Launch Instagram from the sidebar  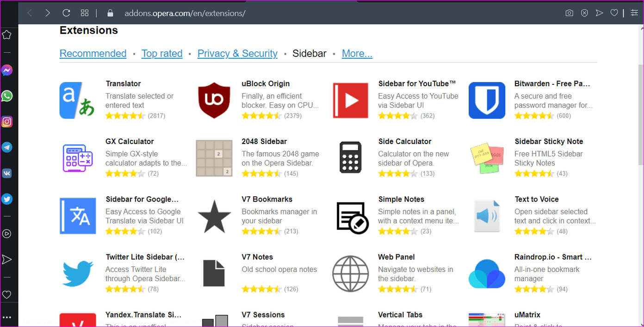coord(6,122)
